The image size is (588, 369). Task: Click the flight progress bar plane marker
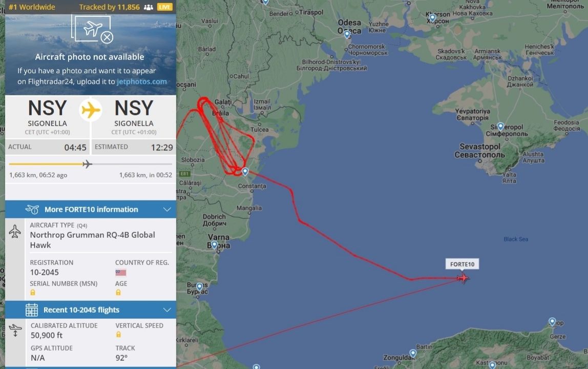point(87,164)
